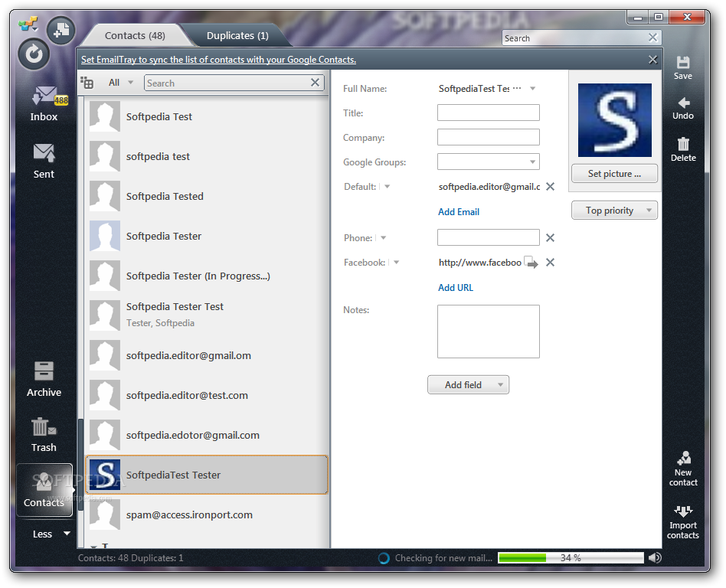This screenshot has height=588, width=726.
Task: Select contact softpedia.edotor@gmail.com
Action: pyautogui.click(x=207, y=435)
